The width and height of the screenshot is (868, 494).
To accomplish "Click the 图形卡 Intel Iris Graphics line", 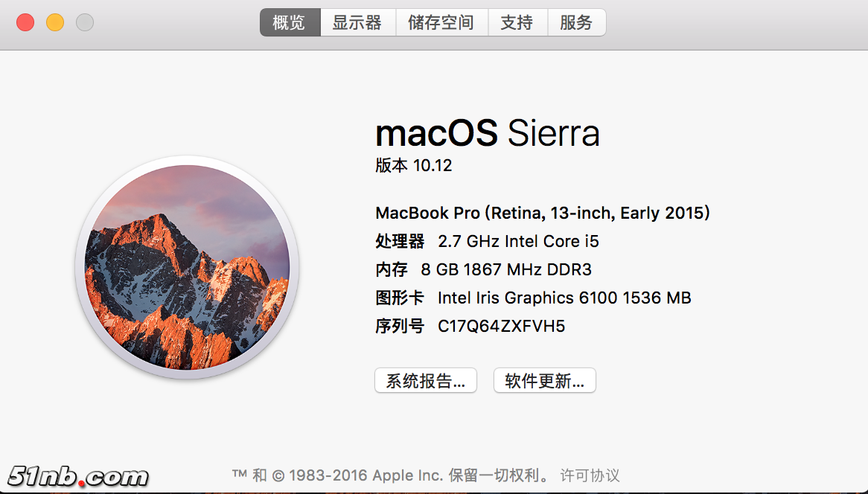I will (533, 298).
